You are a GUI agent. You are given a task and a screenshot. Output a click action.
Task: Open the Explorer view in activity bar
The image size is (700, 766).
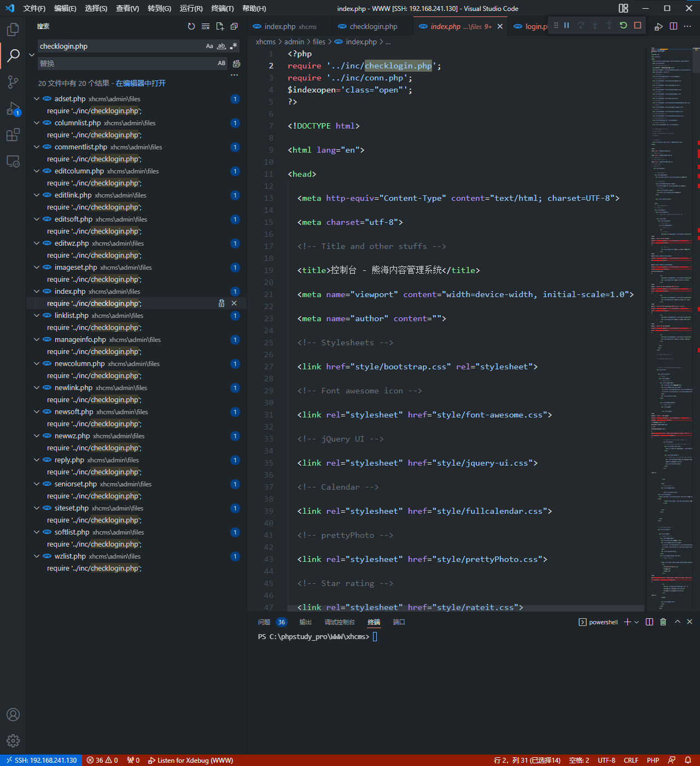pos(13,29)
